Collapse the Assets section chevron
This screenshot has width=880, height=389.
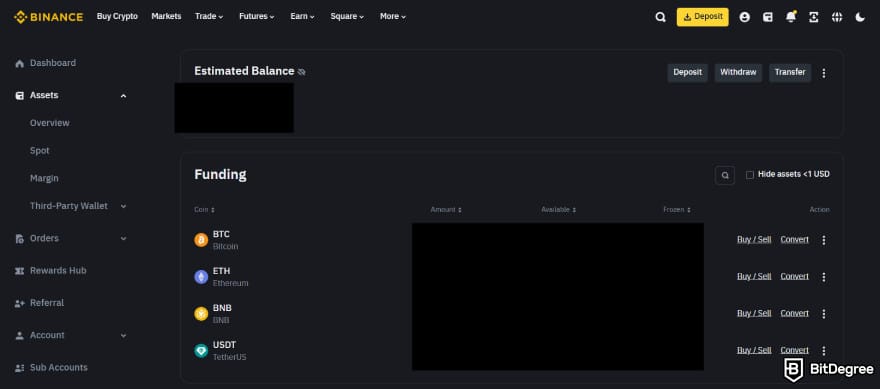(123, 96)
